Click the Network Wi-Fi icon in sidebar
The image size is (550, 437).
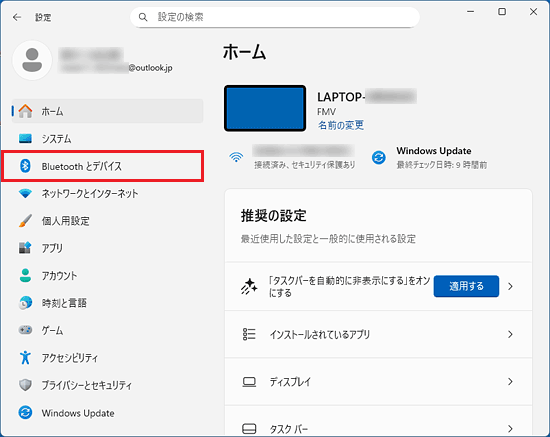tap(25, 193)
